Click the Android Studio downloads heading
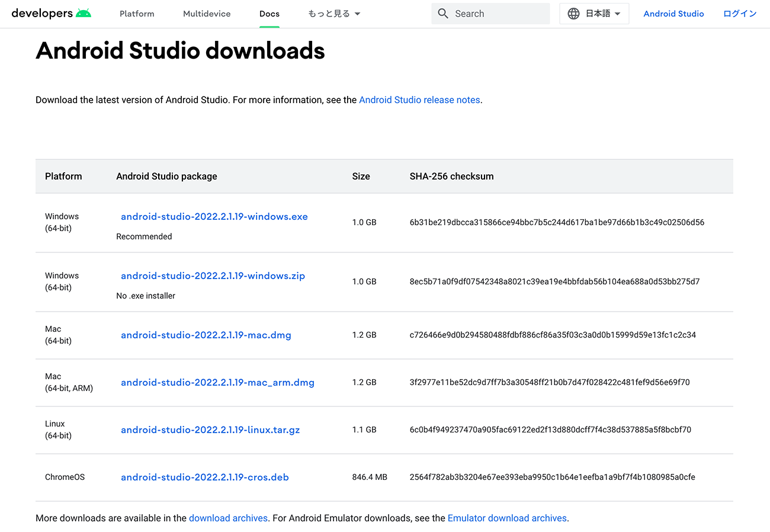770x532 pixels. [x=180, y=51]
